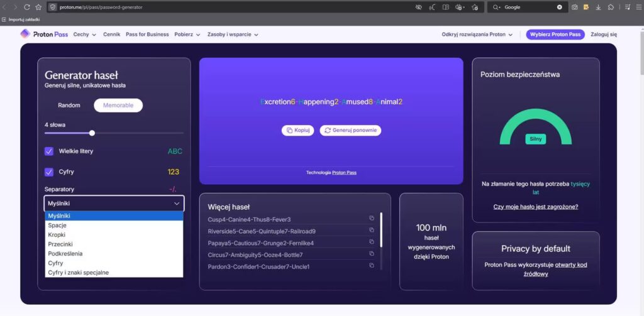644x316 pixels.
Task: Select the Memorable password mode
Action: 118,106
